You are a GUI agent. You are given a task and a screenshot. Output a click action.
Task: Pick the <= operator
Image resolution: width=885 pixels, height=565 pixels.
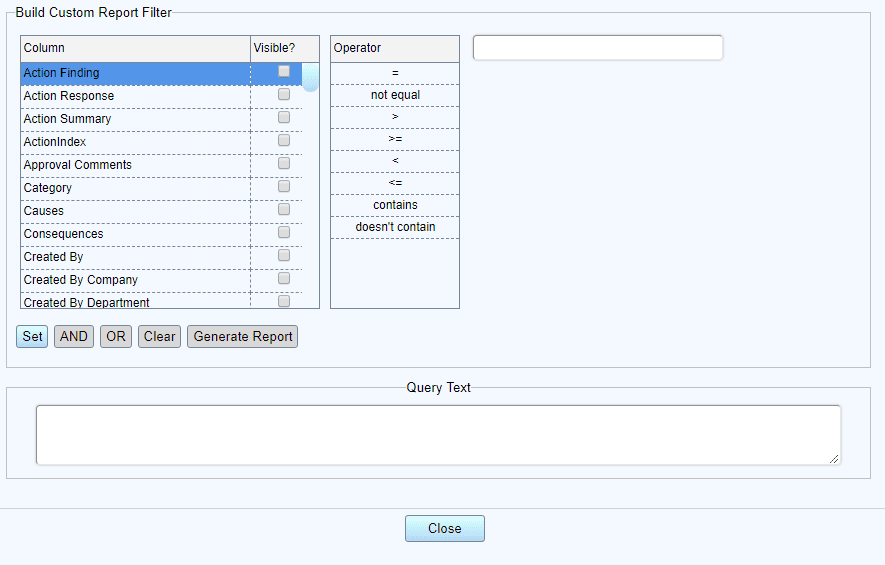[x=395, y=183]
